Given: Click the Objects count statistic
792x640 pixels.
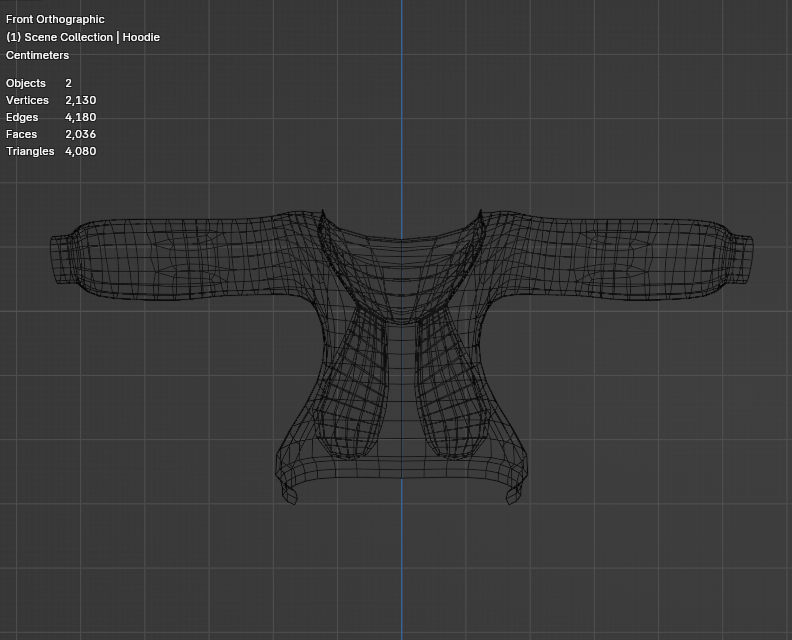Looking at the screenshot, I should [x=39, y=83].
